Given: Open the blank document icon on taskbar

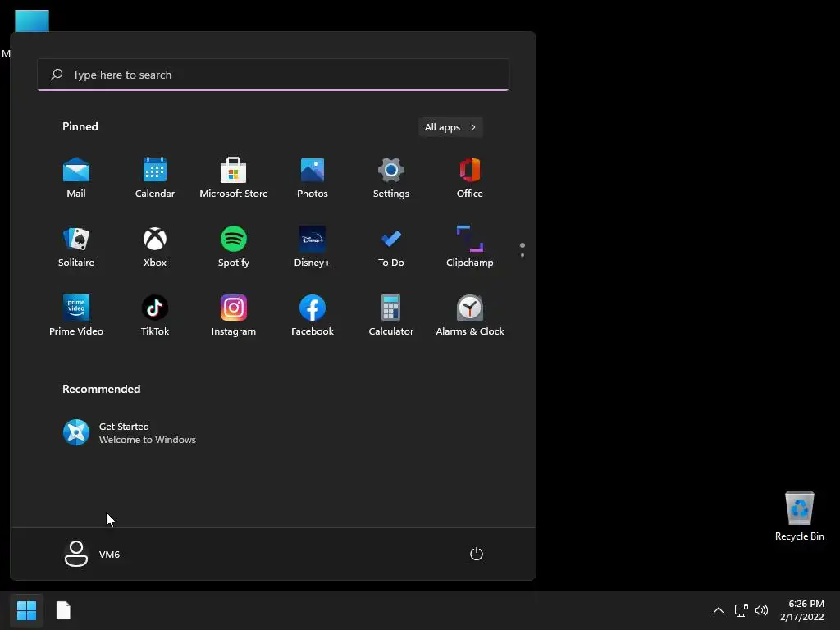Looking at the screenshot, I should [x=63, y=610].
